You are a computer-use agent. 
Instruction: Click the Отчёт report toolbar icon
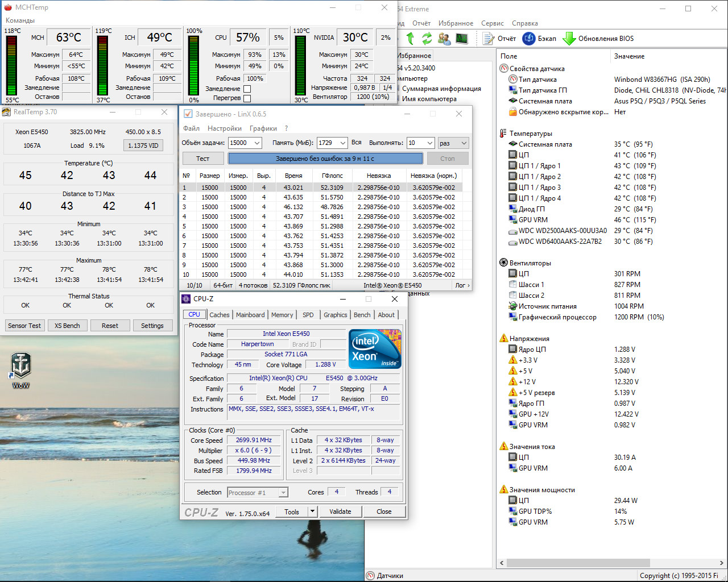pos(499,39)
